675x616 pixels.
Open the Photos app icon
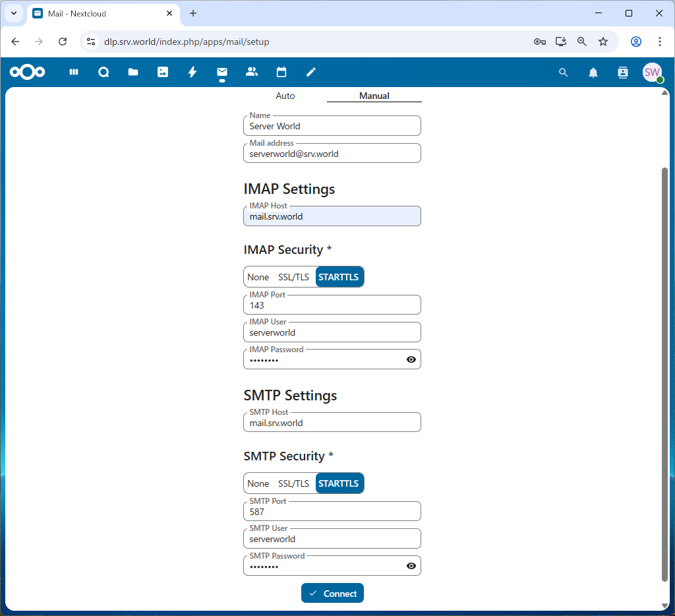163,72
